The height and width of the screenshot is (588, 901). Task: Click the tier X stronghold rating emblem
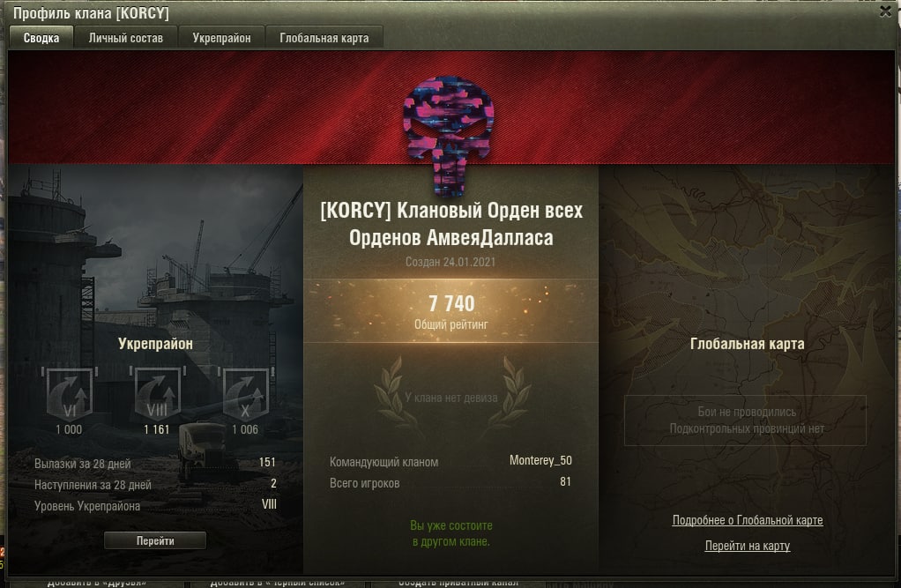click(245, 393)
